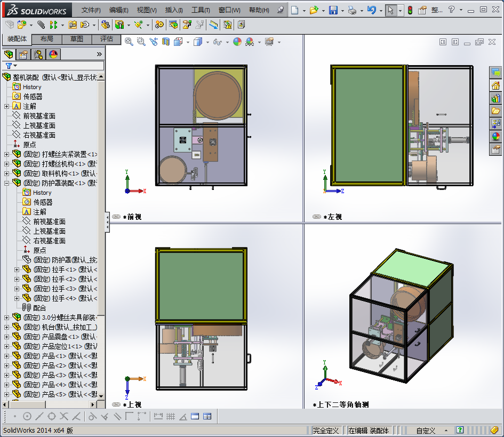Click the Rebuild traffic light icon
The height and width of the screenshot is (437, 504).
(x=410, y=10)
